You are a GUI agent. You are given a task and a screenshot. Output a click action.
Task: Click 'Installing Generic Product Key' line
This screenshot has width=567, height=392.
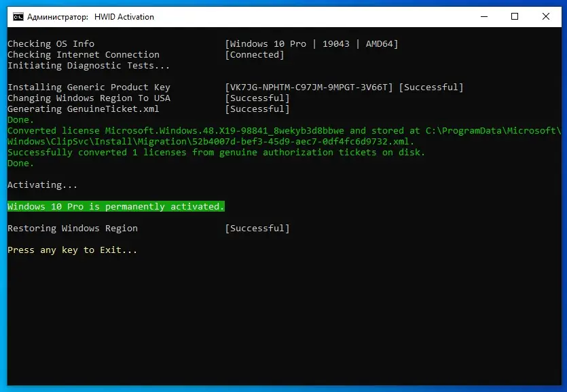[89, 87]
